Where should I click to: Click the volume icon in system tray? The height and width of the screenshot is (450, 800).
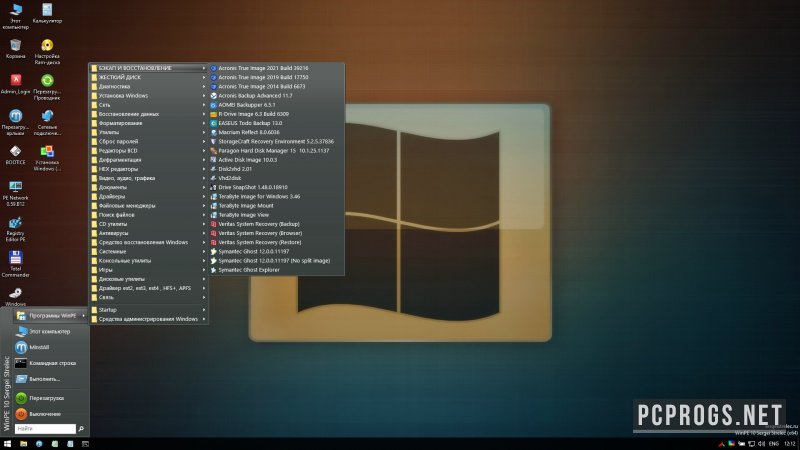761,444
